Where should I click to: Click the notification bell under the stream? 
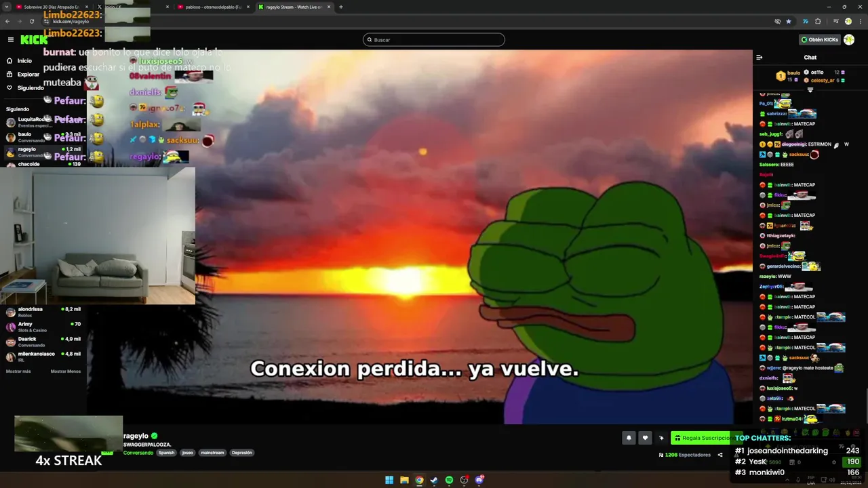[x=629, y=438]
